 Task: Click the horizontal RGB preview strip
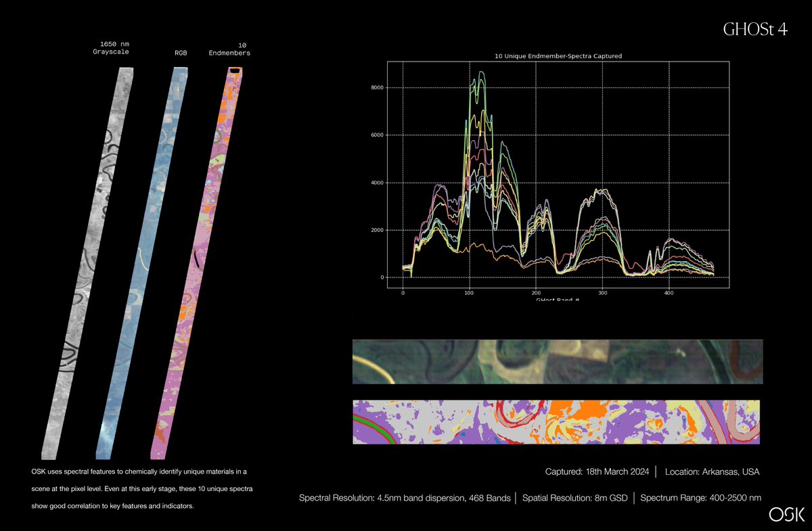tap(557, 361)
